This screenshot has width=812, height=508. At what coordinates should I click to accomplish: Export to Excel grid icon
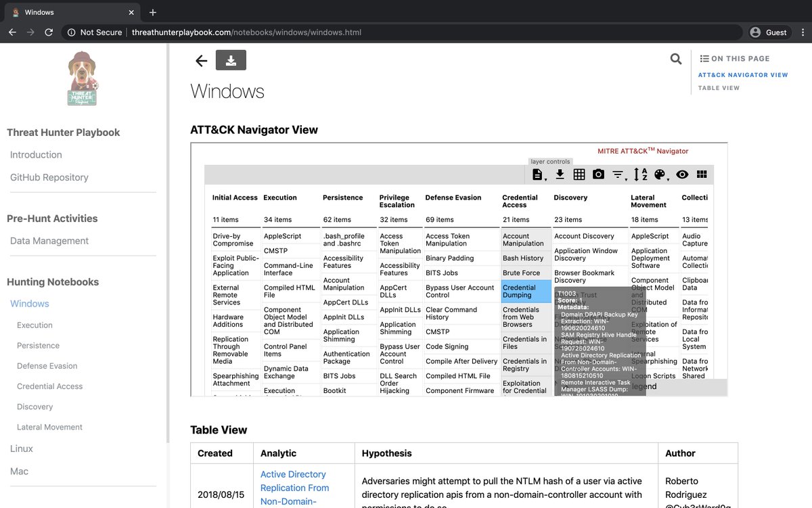click(579, 175)
